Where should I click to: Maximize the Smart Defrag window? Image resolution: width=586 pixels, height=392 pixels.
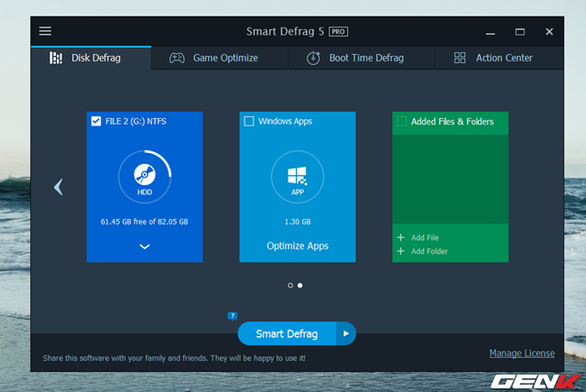(520, 32)
